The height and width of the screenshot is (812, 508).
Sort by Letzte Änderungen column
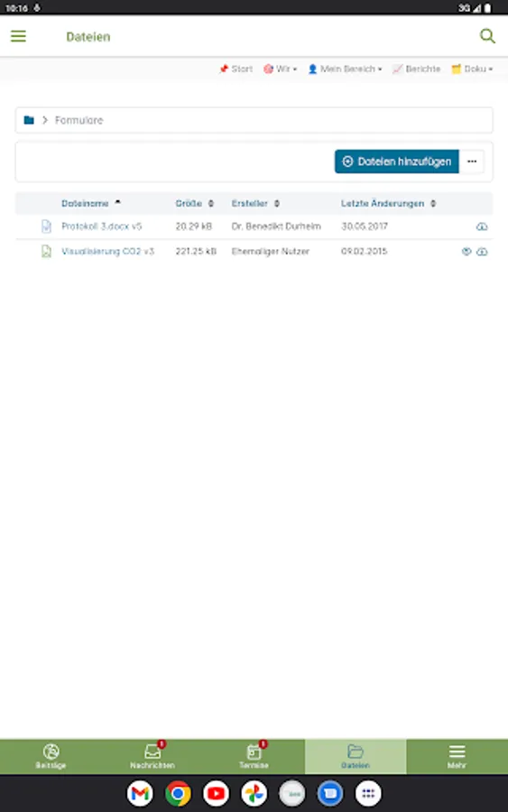point(388,203)
